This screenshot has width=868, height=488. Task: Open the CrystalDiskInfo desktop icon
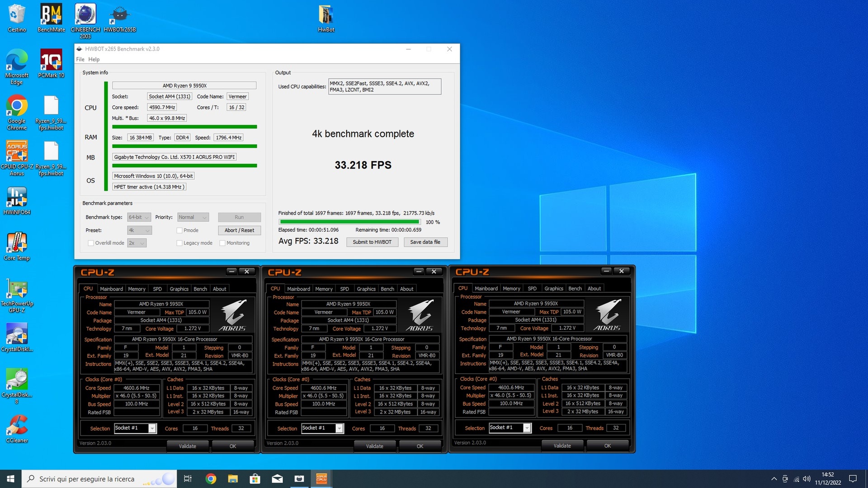(17, 338)
